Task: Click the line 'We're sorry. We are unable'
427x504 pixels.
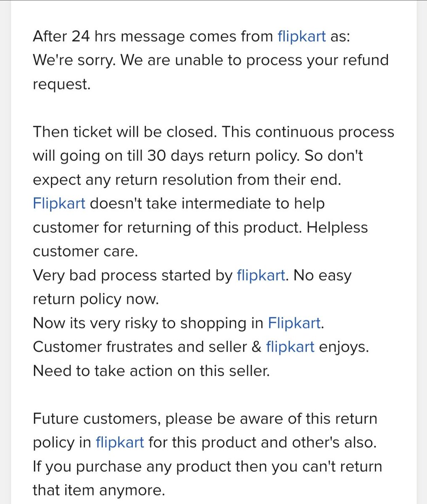Action: click(211, 60)
